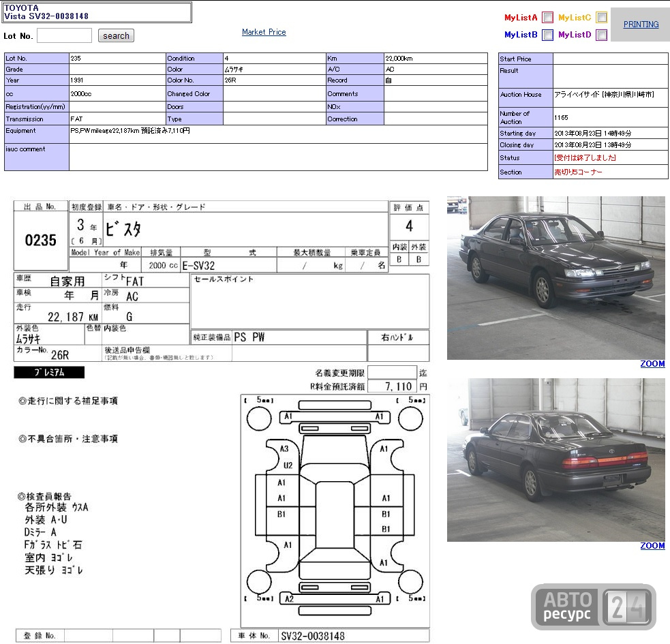Click the black プレミアム label
The height and width of the screenshot is (644, 670).
tap(49, 372)
